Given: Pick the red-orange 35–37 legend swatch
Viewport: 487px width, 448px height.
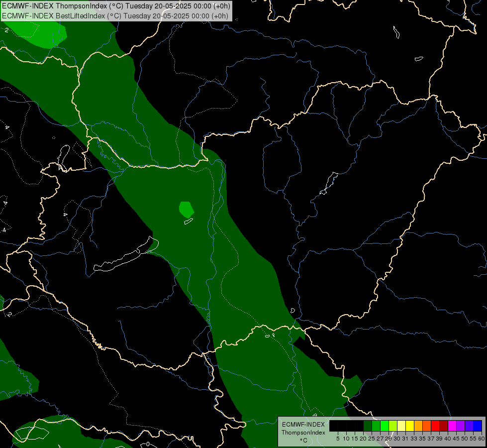Looking at the screenshot, I should 427,426.
